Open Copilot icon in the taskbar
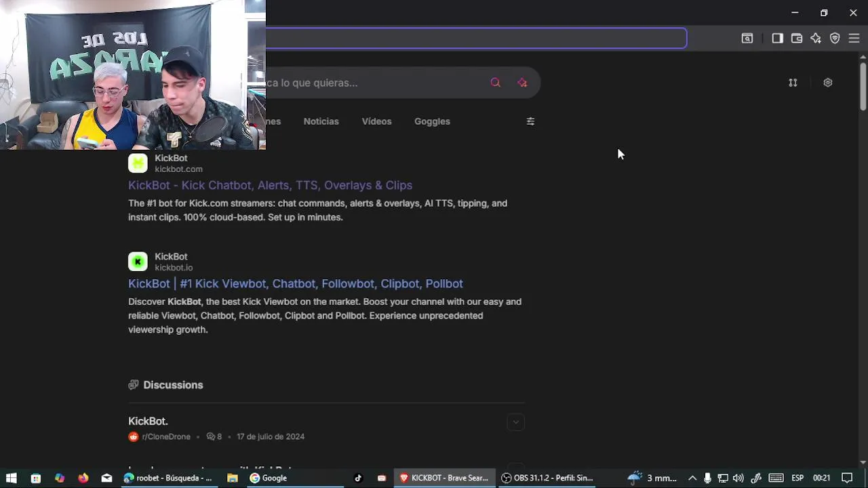This screenshot has width=868, height=488. tap(60, 478)
